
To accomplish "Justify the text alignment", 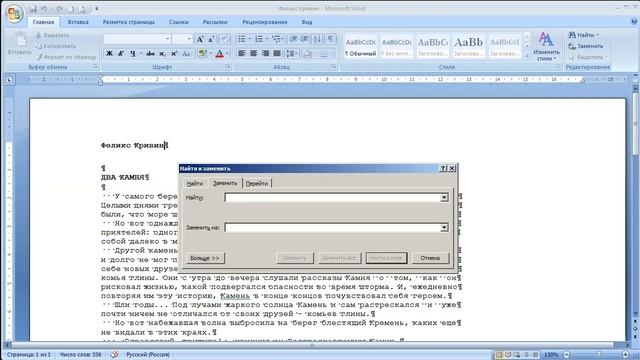I will tap(277, 53).
